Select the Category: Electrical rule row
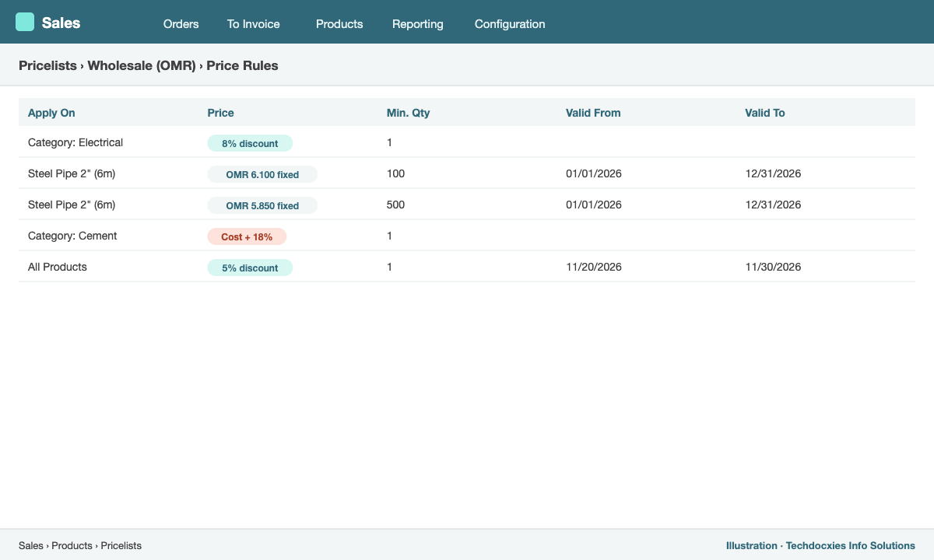 pyautogui.click(x=467, y=142)
